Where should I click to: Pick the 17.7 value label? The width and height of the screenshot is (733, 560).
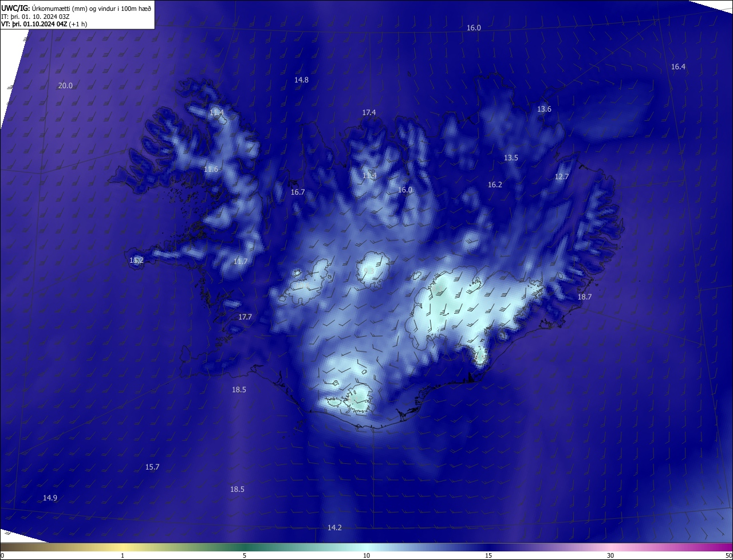245,317
